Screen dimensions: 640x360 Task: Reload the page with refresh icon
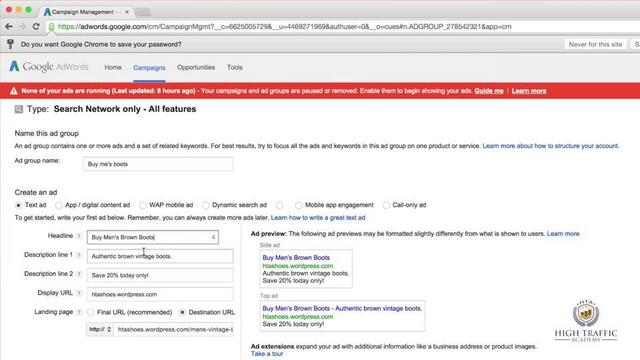36,27
